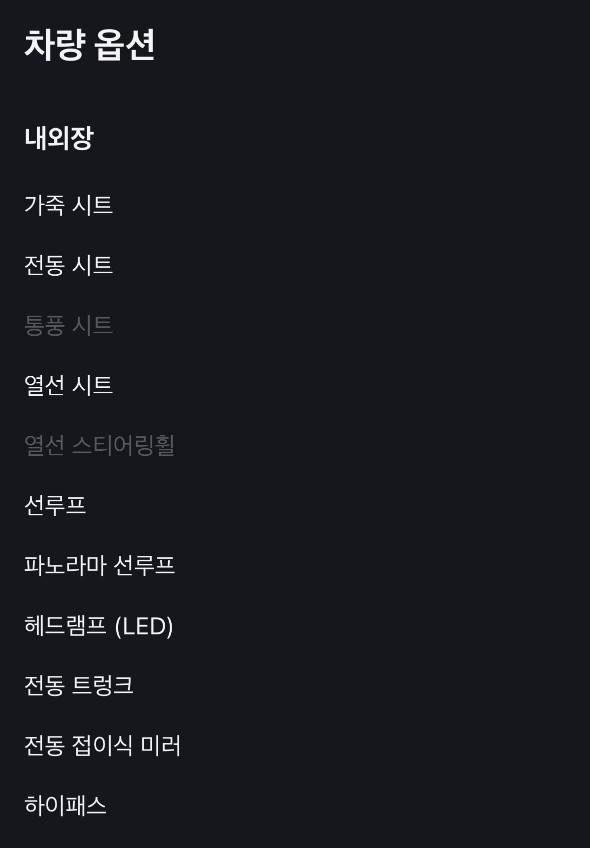
Task: Choose the 헤드램프 (LED) option
Action: 99,626
